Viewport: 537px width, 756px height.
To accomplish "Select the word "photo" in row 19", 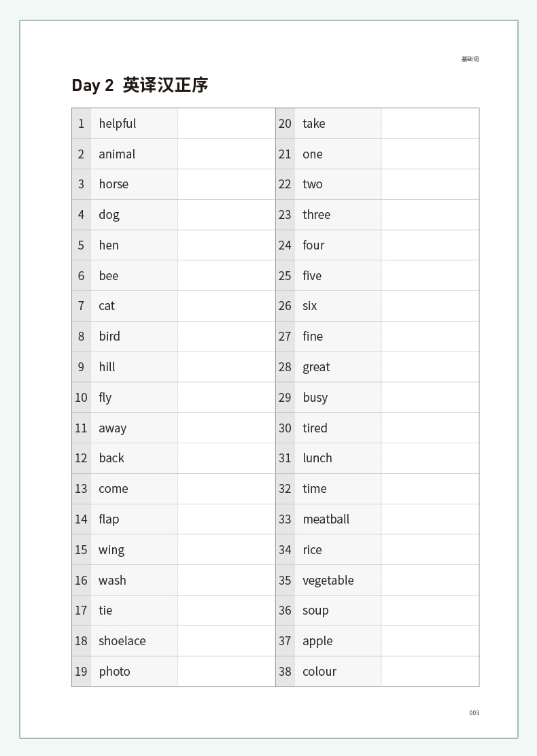I will tap(114, 672).
